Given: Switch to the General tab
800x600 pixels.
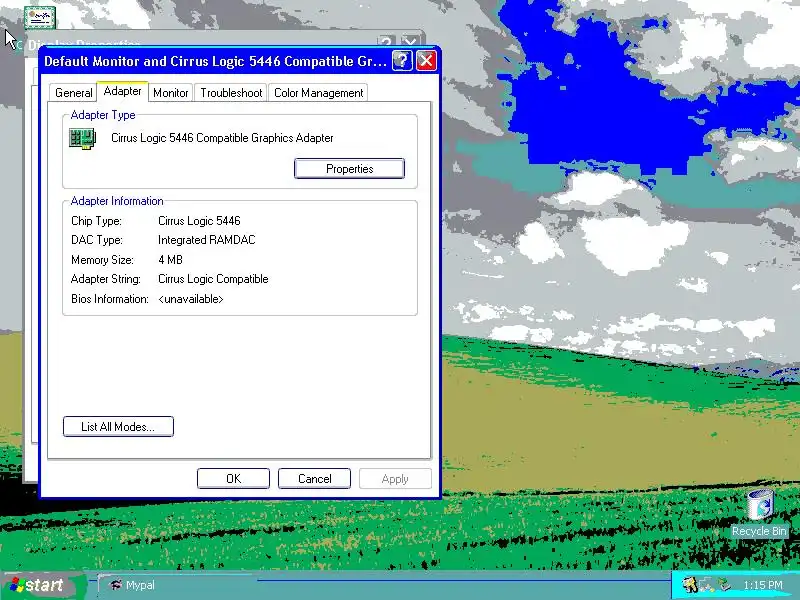Looking at the screenshot, I should (x=73, y=93).
